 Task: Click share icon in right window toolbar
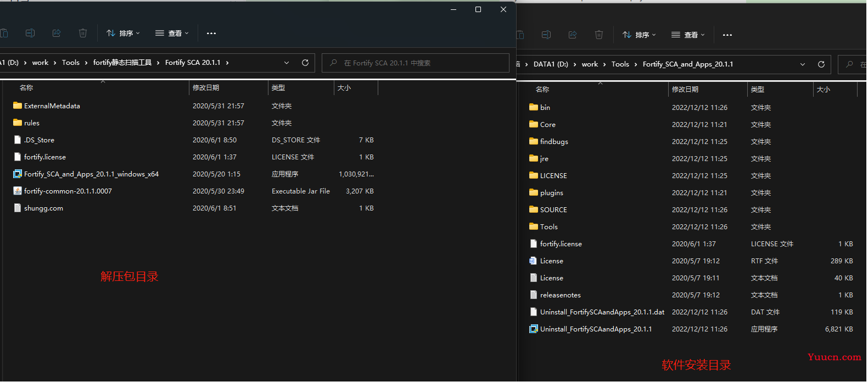pyautogui.click(x=573, y=35)
